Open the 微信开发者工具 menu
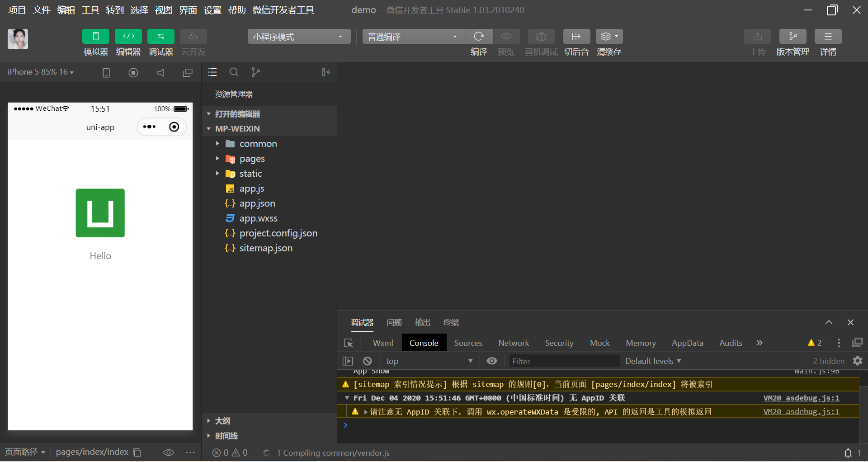This screenshot has height=462, width=868. [x=283, y=10]
